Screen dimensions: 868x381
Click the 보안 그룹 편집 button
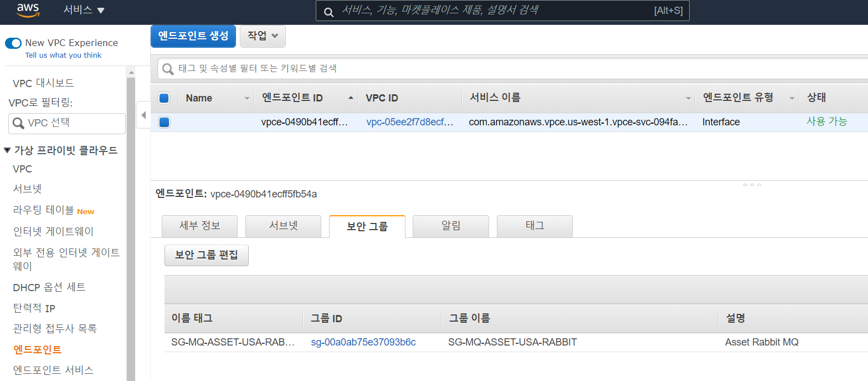click(206, 255)
